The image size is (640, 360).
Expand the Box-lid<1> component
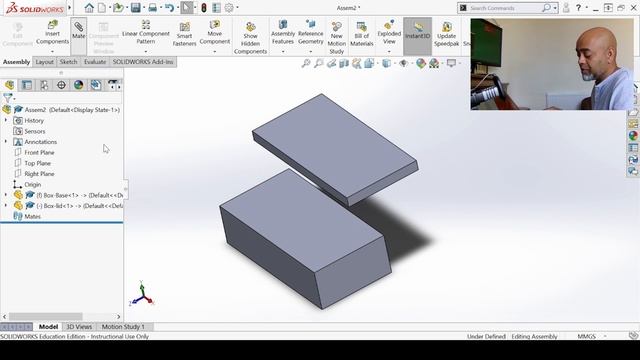[6, 206]
